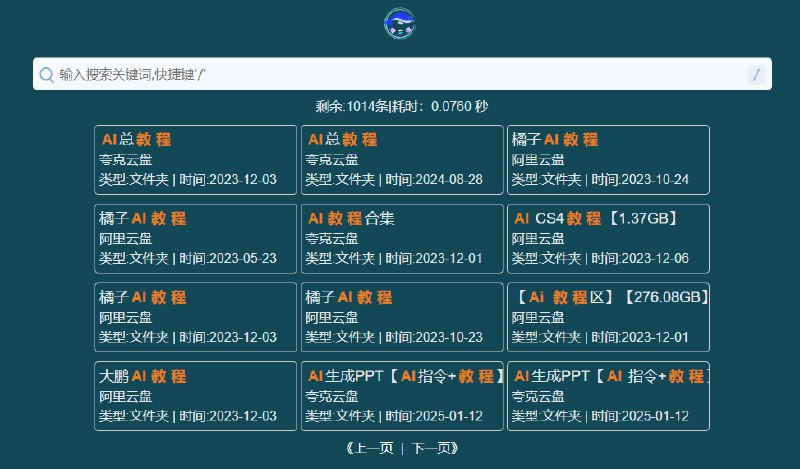Click the '/' shortcut key badge

tap(756, 74)
